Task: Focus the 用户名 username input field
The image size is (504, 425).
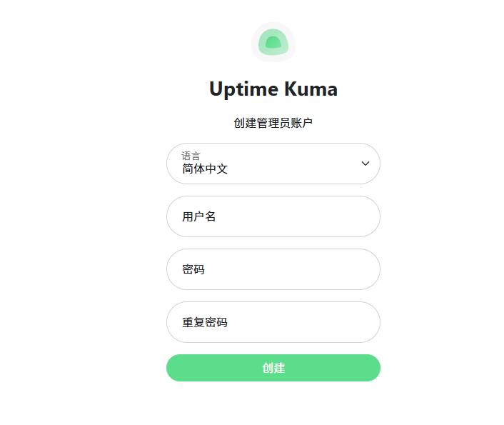Action: pyautogui.click(x=273, y=216)
